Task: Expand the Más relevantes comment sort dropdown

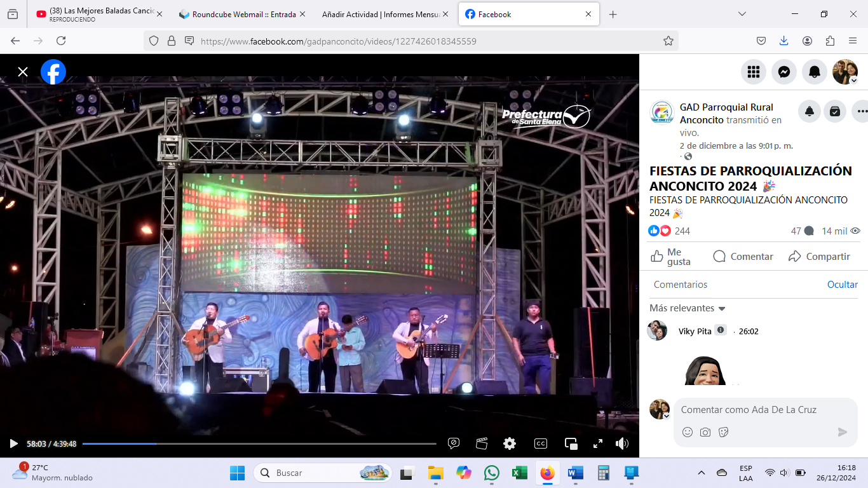Action: [x=688, y=308]
